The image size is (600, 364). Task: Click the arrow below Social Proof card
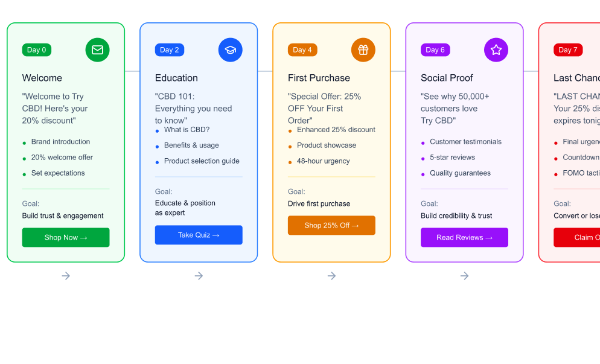pyautogui.click(x=464, y=276)
